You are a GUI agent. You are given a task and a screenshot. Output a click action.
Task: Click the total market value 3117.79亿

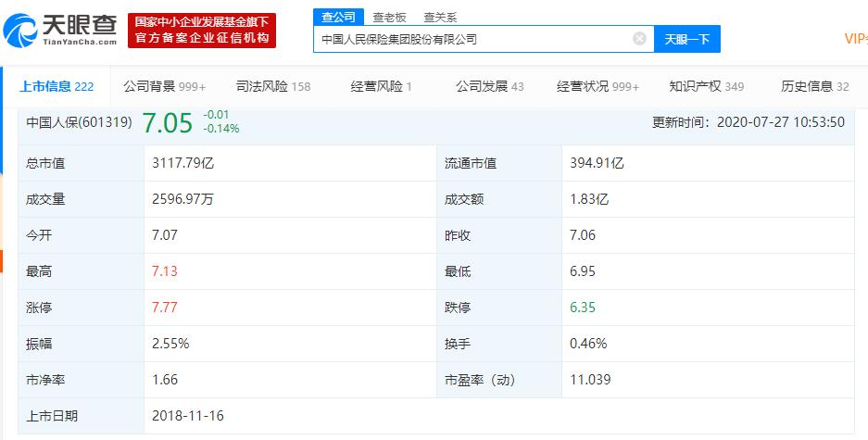pyautogui.click(x=182, y=163)
